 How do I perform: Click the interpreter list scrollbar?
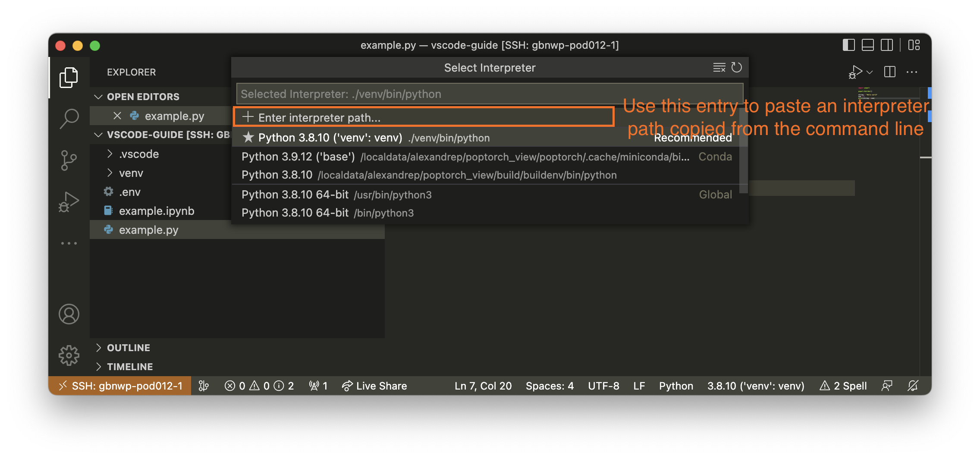coord(743,151)
